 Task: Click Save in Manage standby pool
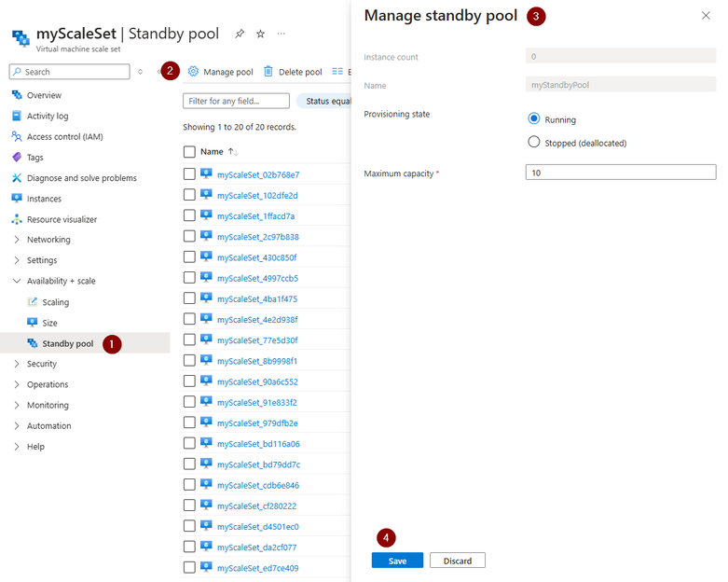point(397,561)
